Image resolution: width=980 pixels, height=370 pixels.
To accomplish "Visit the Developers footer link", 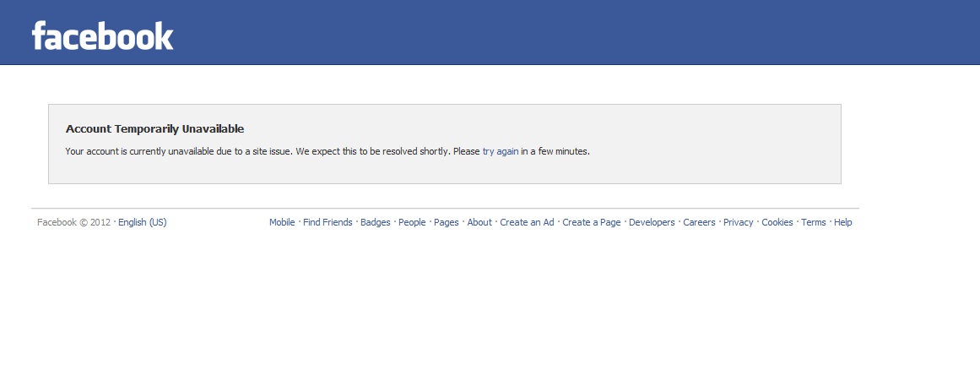I will coord(652,223).
